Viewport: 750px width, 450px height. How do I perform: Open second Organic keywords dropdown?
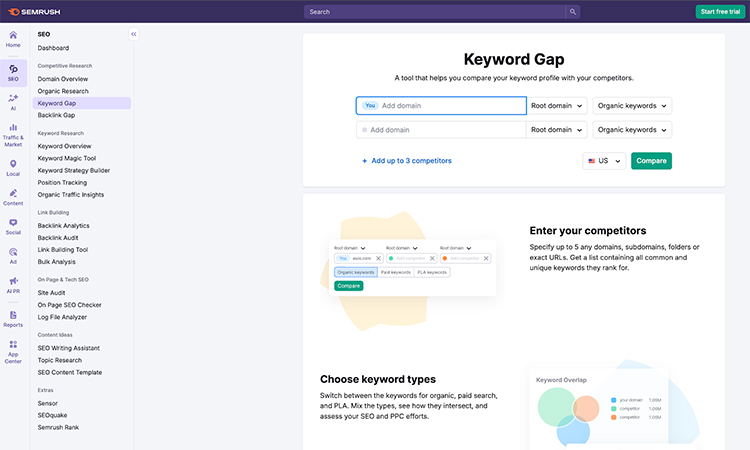(632, 130)
